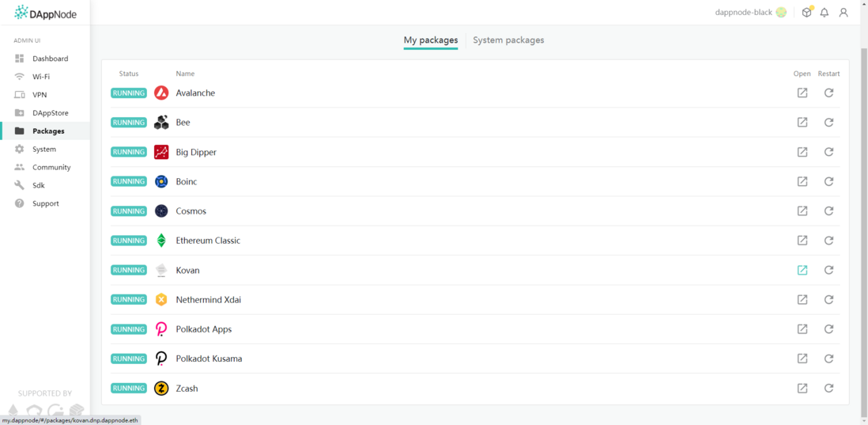This screenshot has height=425, width=868.
Task: Open System page in sidebar
Action: click(45, 149)
